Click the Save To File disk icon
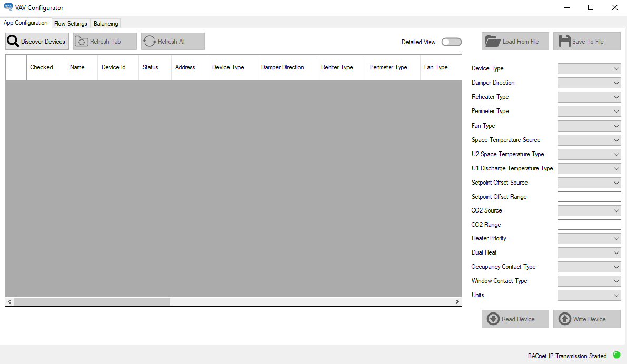Image resolution: width=627 pixels, height=364 pixels. (x=565, y=41)
